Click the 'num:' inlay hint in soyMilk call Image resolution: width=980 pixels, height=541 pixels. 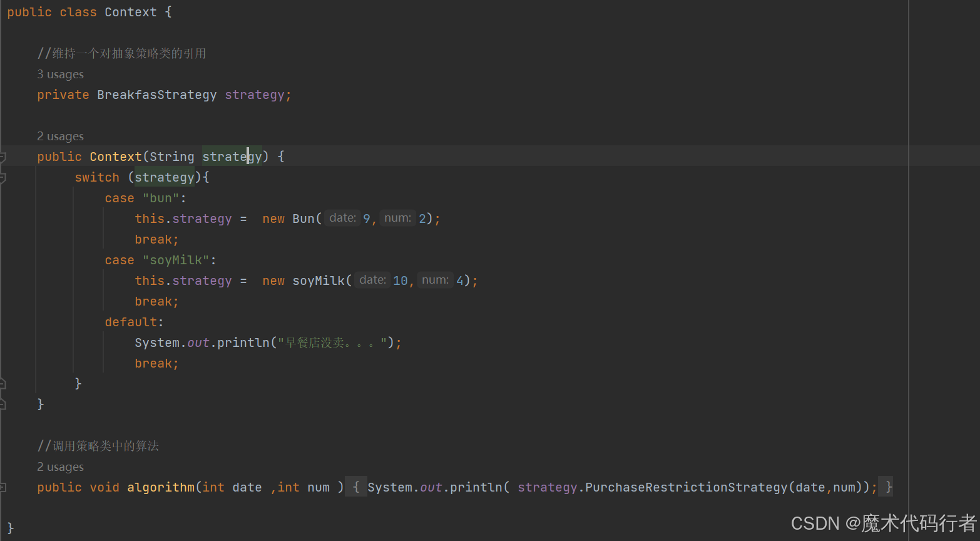point(435,280)
